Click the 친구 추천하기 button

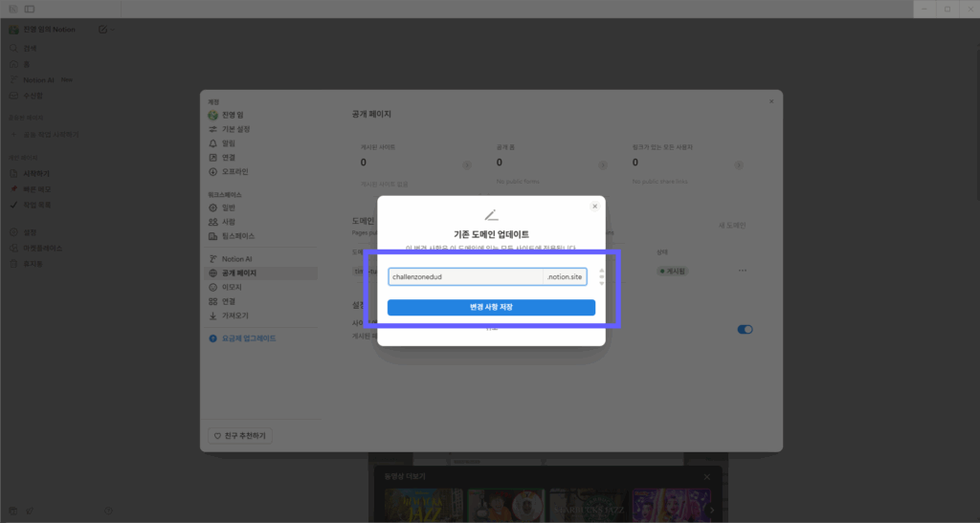[x=240, y=436]
